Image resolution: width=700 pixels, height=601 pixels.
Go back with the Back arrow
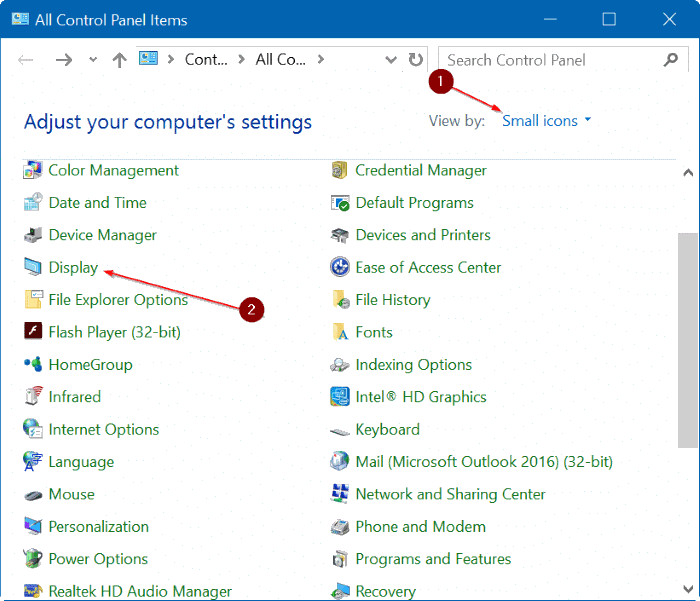coord(25,59)
